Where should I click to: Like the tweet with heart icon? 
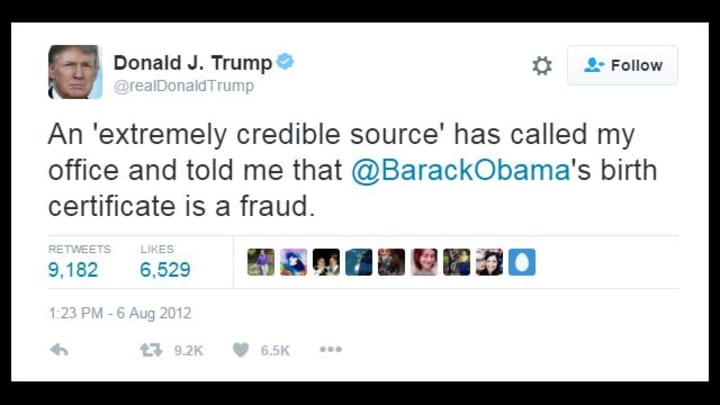(x=241, y=350)
